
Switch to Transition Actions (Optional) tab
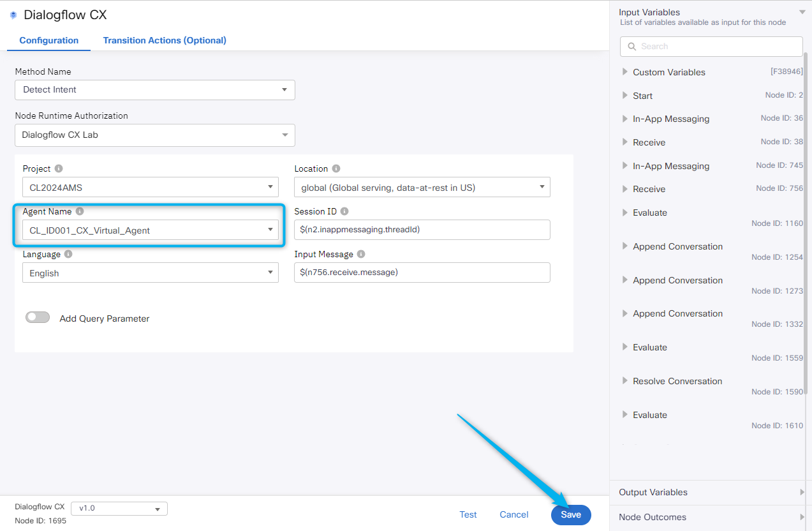click(x=165, y=40)
